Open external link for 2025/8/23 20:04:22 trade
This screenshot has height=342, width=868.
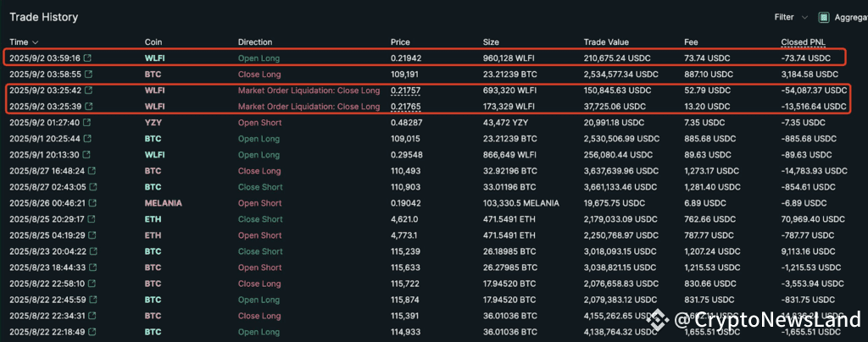coord(93,251)
